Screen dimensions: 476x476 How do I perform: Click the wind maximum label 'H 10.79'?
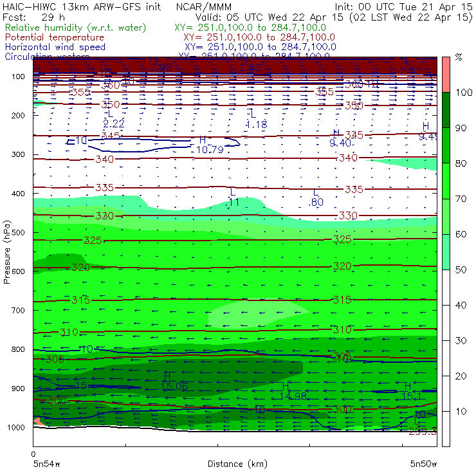click(210, 145)
